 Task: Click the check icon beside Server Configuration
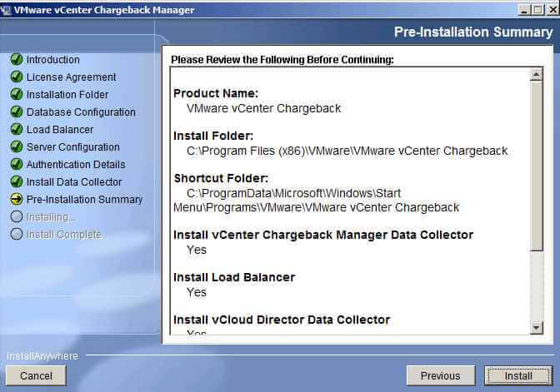click(x=17, y=147)
